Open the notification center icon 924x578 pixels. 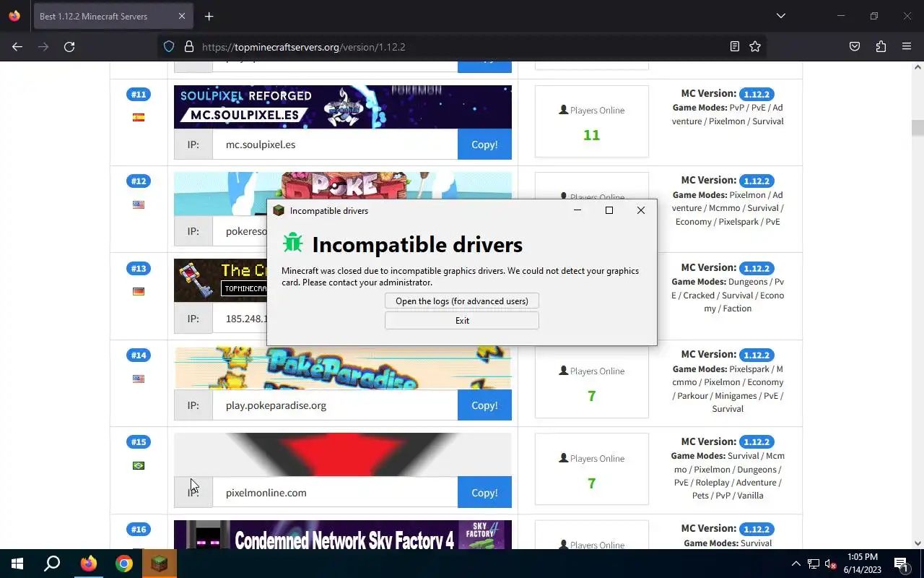(x=902, y=564)
